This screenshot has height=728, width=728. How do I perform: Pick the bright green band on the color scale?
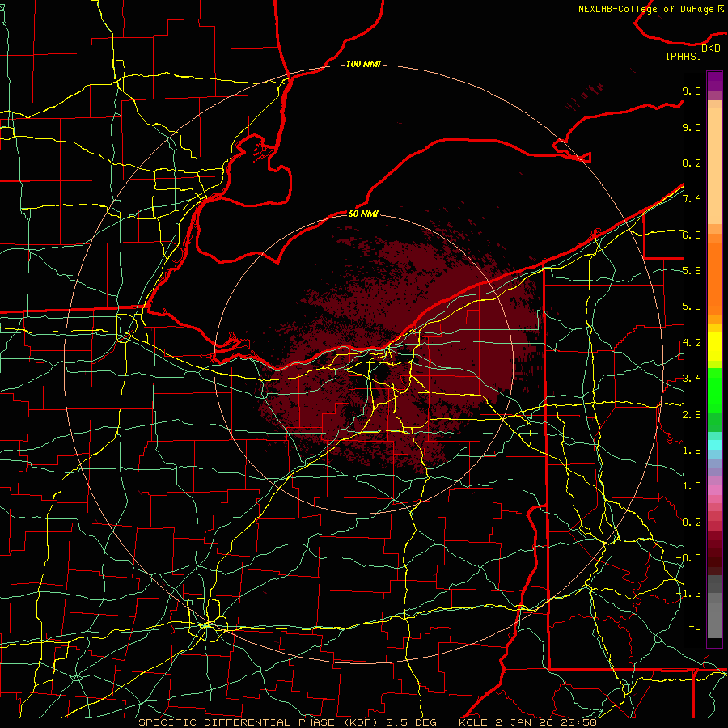[714, 389]
